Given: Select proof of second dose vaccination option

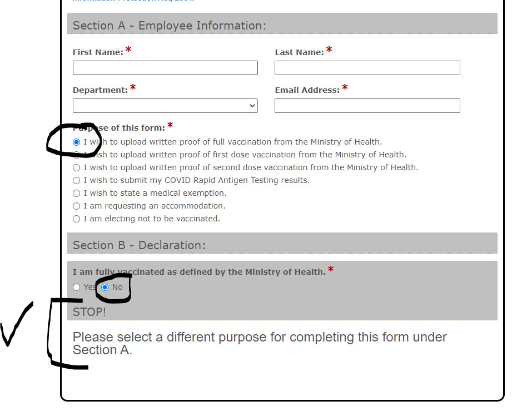Looking at the screenshot, I should pyautogui.click(x=77, y=167).
